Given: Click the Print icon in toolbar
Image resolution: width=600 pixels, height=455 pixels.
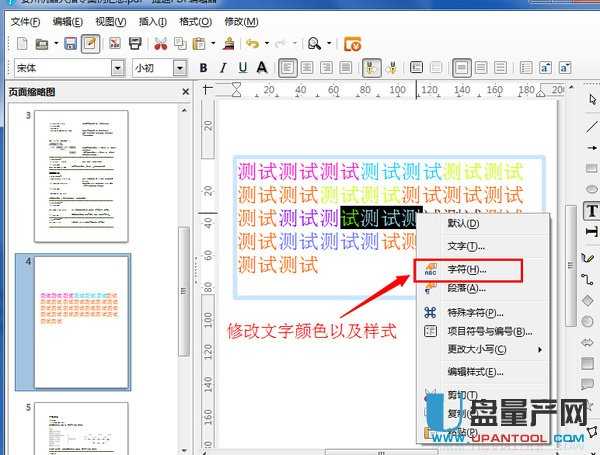Looking at the screenshot, I should click(x=135, y=44).
